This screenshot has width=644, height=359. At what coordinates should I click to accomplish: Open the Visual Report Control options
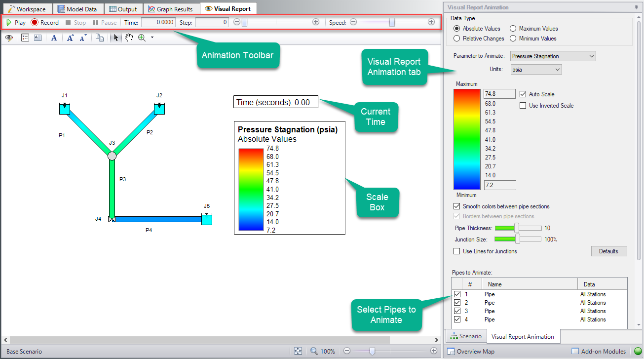coord(8,38)
